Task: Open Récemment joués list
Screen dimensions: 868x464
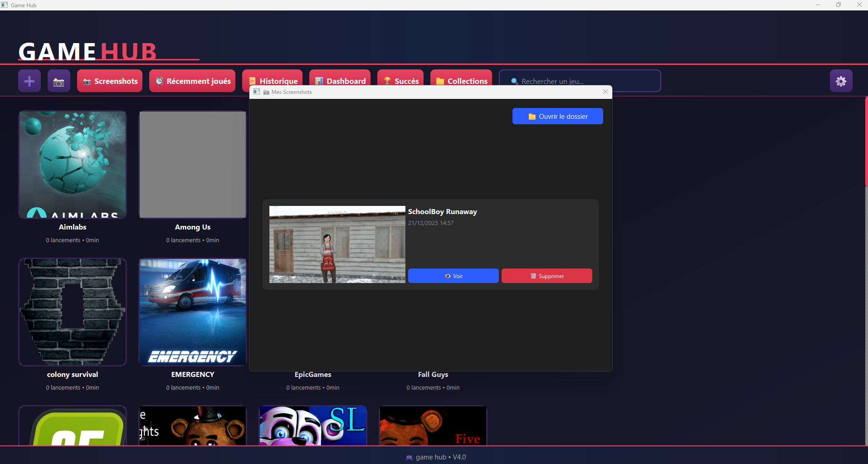Action: pos(192,81)
